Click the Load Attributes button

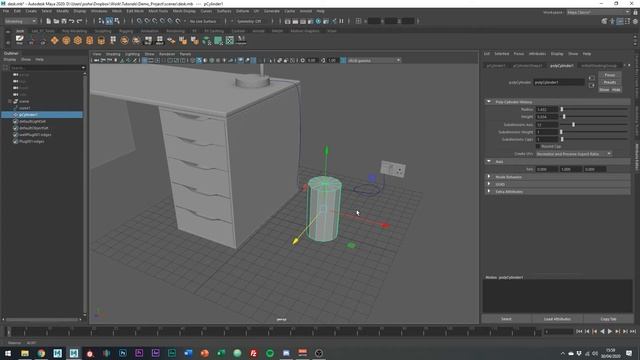tap(557, 319)
